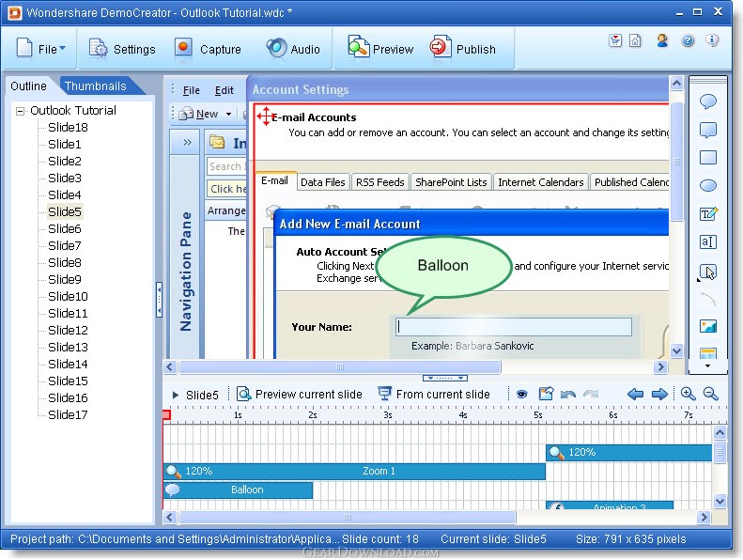Play the Slide5 timeline
Image resolution: width=743 pixels, height=560 pixels.
(x=176, y=395)
